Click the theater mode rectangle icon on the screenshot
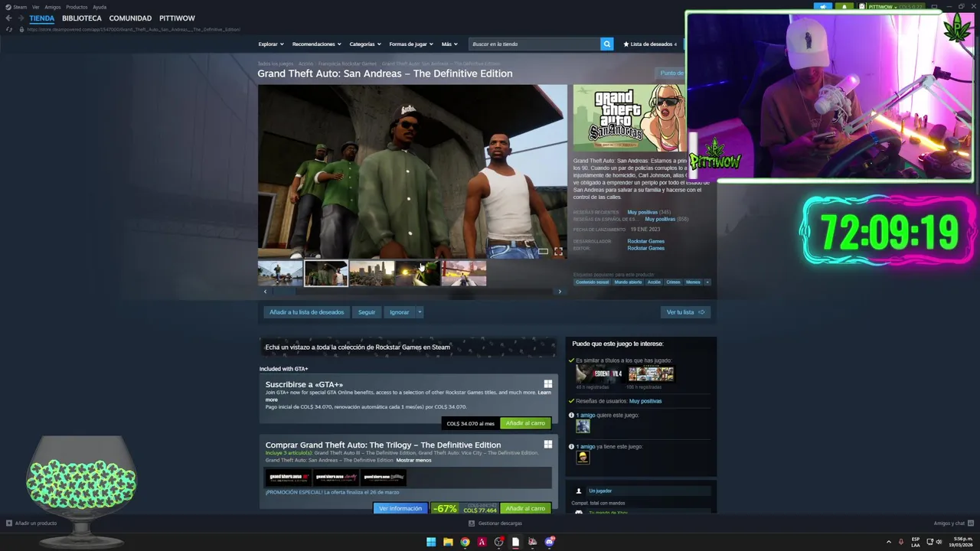 (x=543, y=251)
